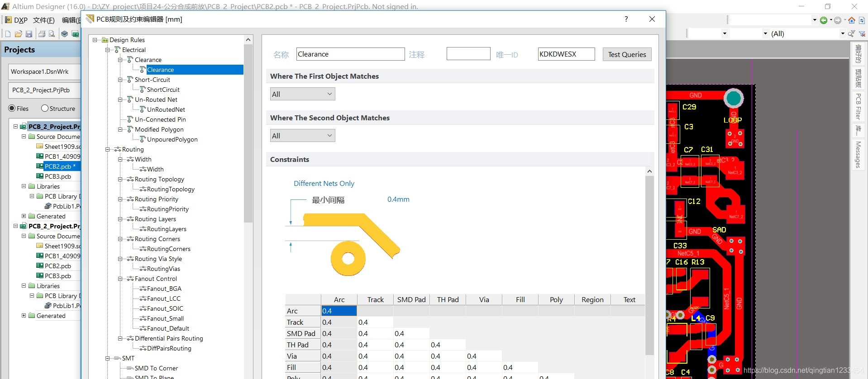Open the first object match All dropdown
The width and height of the screenshot is (868, 379).
pos(302,94)
